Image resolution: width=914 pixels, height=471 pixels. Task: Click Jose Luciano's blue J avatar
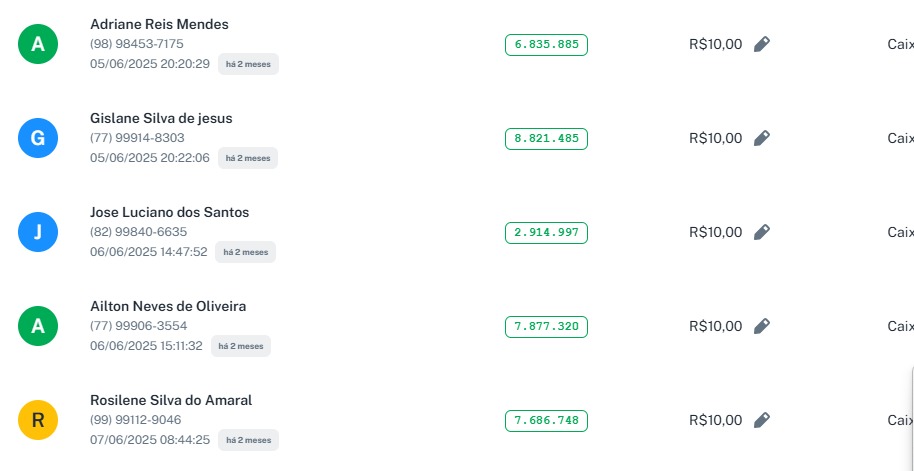tap(38, 232)
